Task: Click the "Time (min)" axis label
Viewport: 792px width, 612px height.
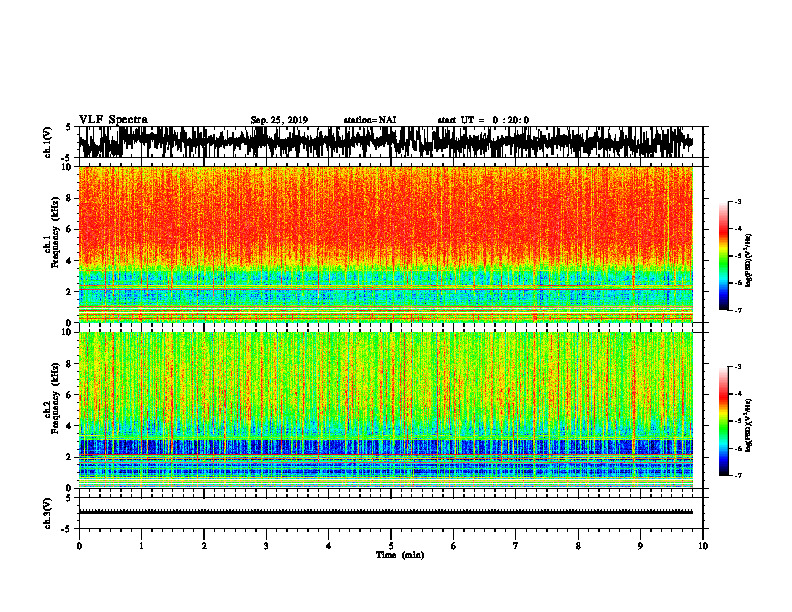Action: [x=400, y=555]
